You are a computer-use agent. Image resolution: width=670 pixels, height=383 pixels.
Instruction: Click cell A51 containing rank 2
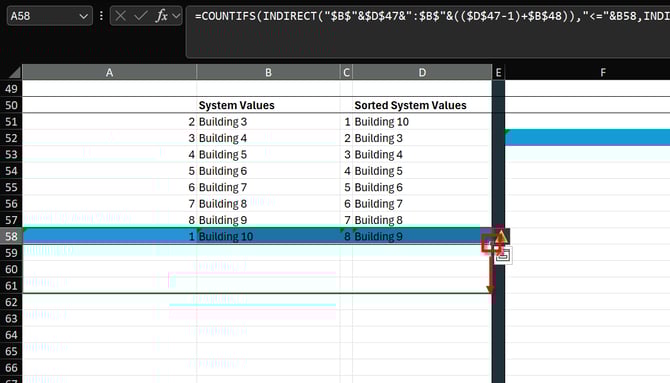coord(109,121)
